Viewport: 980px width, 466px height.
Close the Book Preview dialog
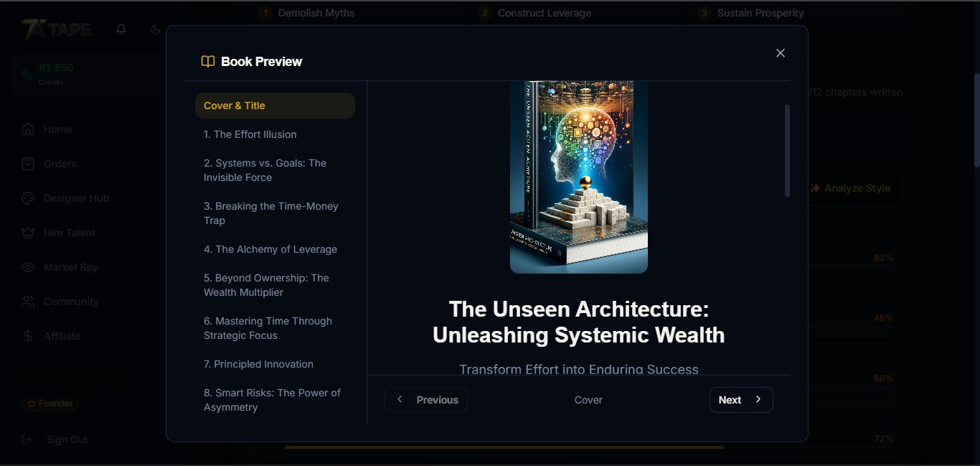point(781,53)
